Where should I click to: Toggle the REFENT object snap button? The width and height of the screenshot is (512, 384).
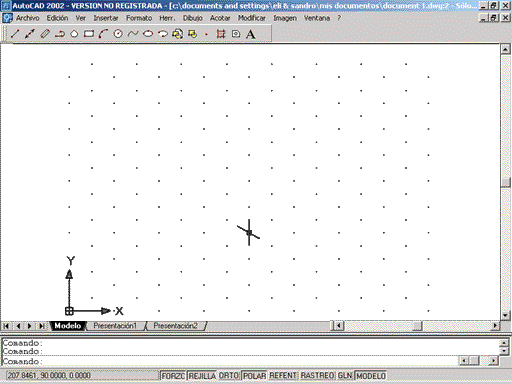pyautogui.click(x=283, y=376)
